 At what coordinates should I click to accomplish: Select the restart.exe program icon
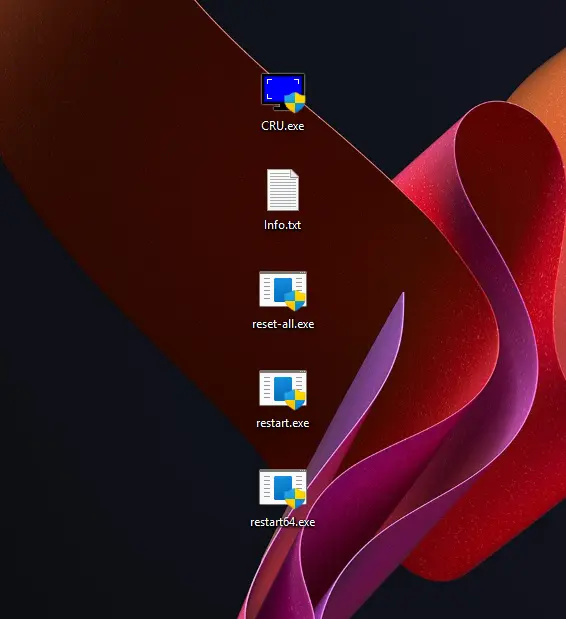click(283, 390)
